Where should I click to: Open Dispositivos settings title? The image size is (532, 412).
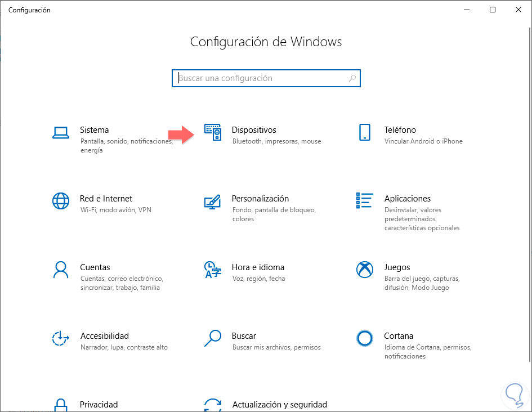coord(254,130)
